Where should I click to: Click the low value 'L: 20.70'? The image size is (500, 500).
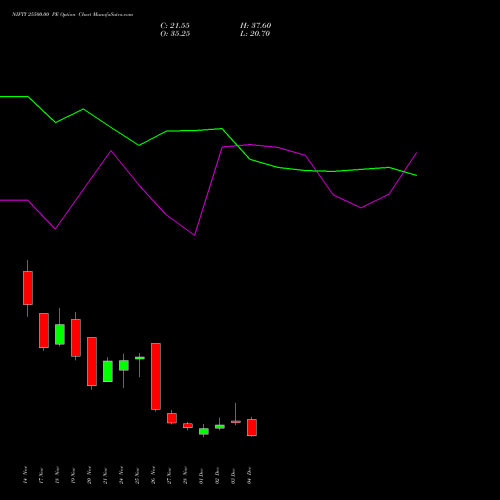(255, 34)
